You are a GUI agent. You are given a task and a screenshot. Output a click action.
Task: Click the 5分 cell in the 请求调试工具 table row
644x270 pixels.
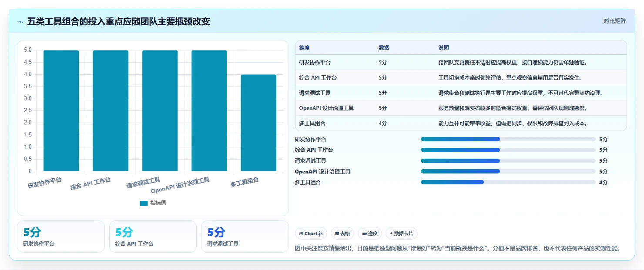pos(383,93)
